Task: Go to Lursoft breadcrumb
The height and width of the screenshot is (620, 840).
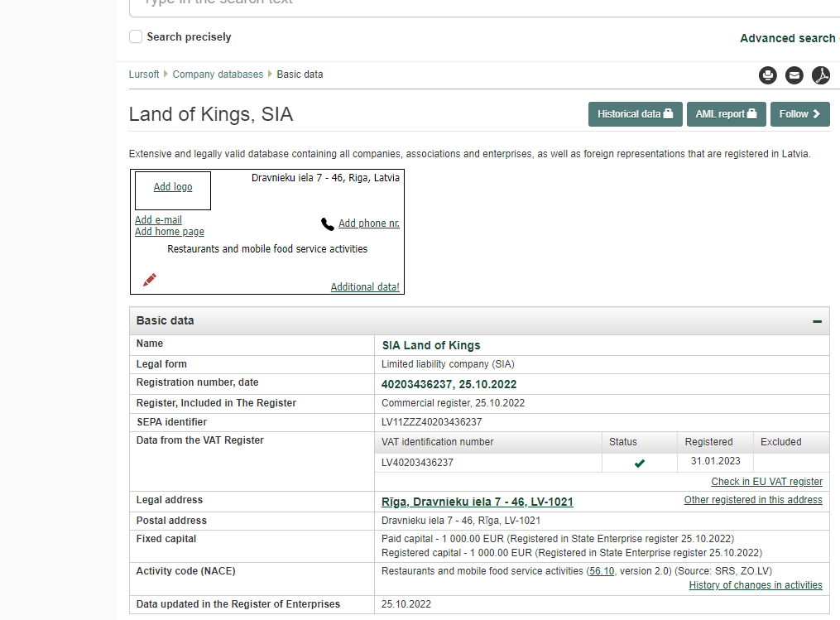Action: pos(143,74)
